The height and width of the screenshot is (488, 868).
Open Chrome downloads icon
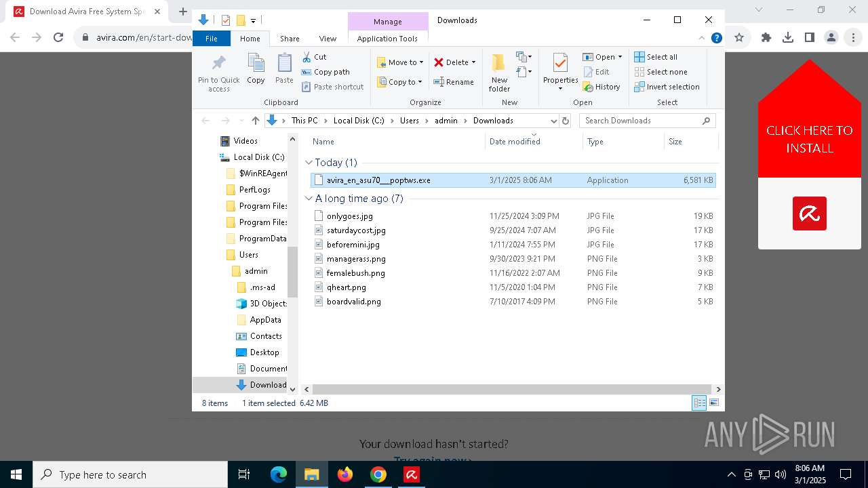pos(788,38)
